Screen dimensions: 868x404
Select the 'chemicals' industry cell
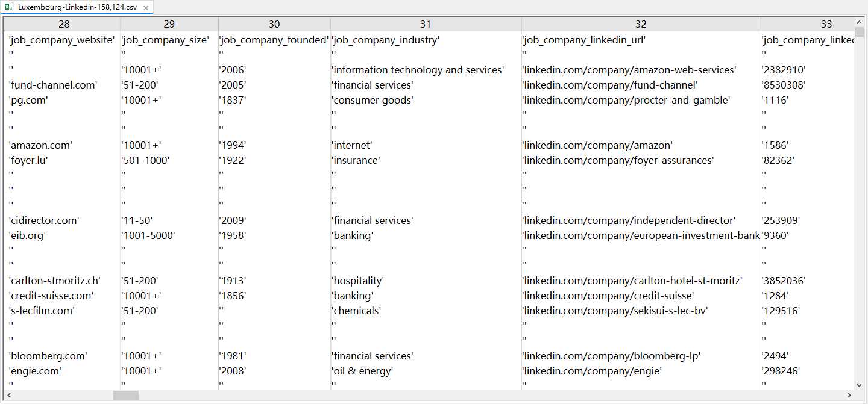tap(426, 311)
